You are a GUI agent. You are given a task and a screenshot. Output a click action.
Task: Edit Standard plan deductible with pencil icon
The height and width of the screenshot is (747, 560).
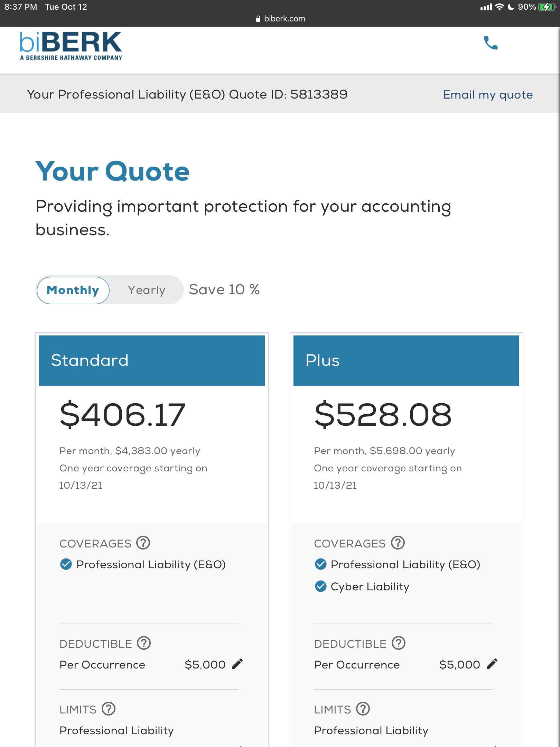(x=237, y=664)
